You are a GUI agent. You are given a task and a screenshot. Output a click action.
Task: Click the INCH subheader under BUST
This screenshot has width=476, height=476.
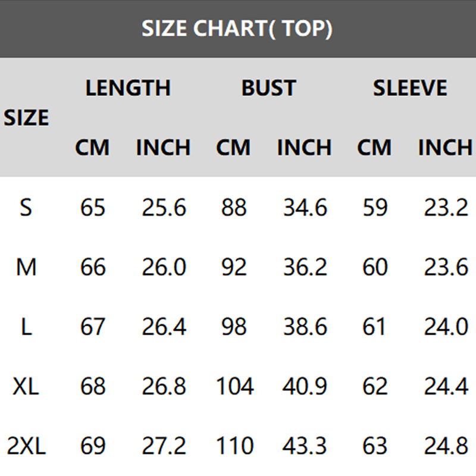304,148
